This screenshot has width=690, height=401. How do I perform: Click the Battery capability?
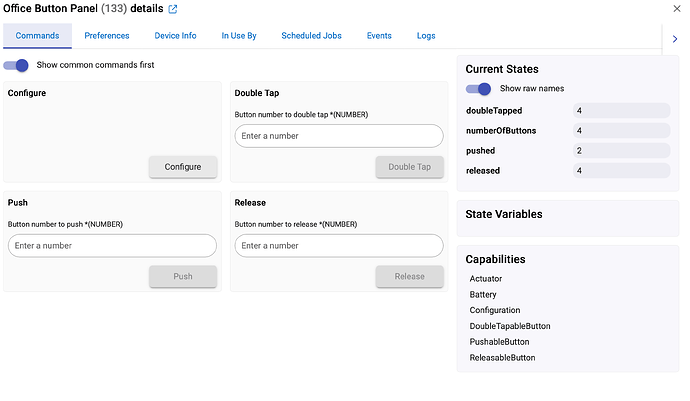coord(483,294)
